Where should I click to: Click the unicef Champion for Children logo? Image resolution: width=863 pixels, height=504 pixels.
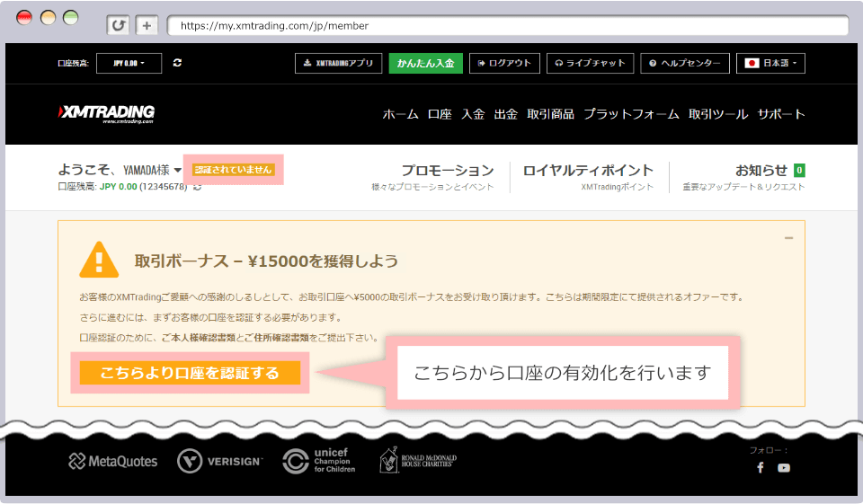click(318, 461)
